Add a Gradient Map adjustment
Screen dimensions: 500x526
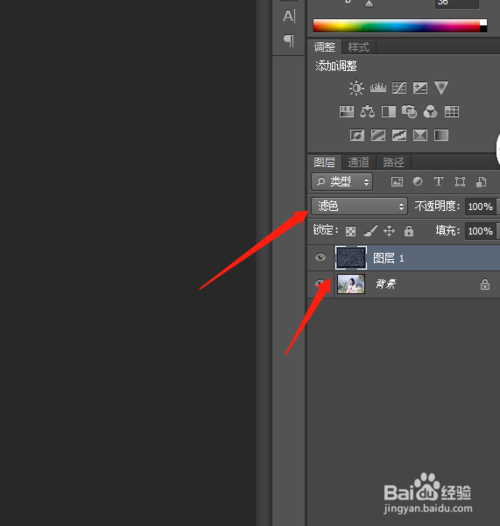[x=441, y=135]
